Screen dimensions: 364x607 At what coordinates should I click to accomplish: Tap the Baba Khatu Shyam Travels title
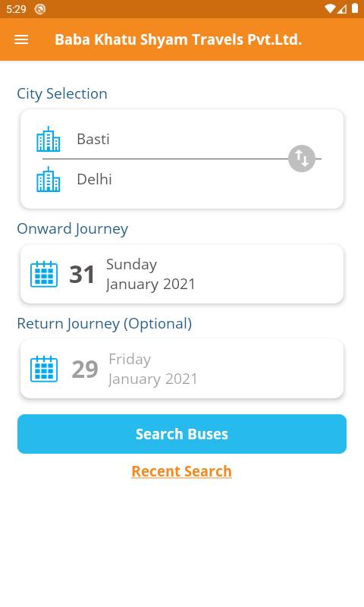(178, 39)
